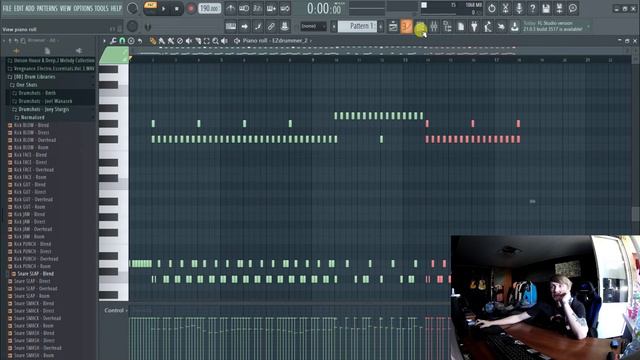
Task: Click the piano roll playback speaker tool
Action: (x=224, y=41)
